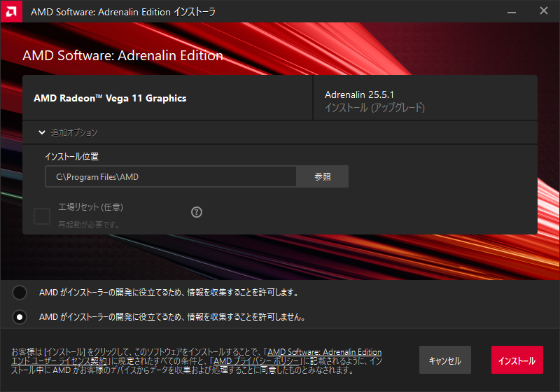560x392 pixels.
Task: Tick the 工場リセット (任意) checkbox
Action: pos(42,216)
